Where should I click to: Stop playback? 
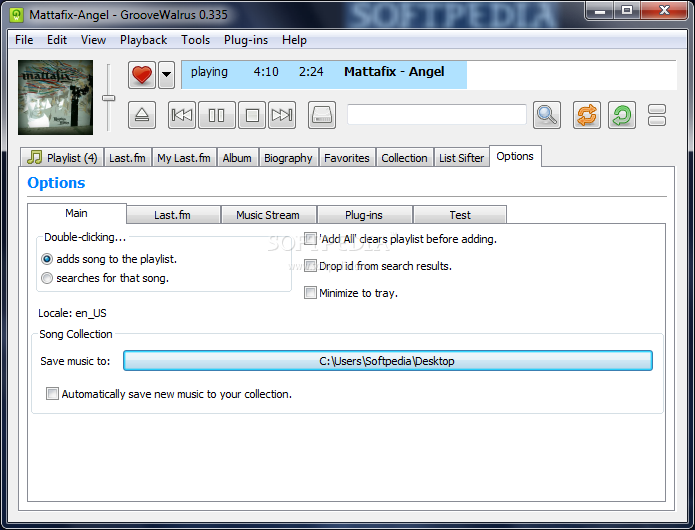point(252,115)
